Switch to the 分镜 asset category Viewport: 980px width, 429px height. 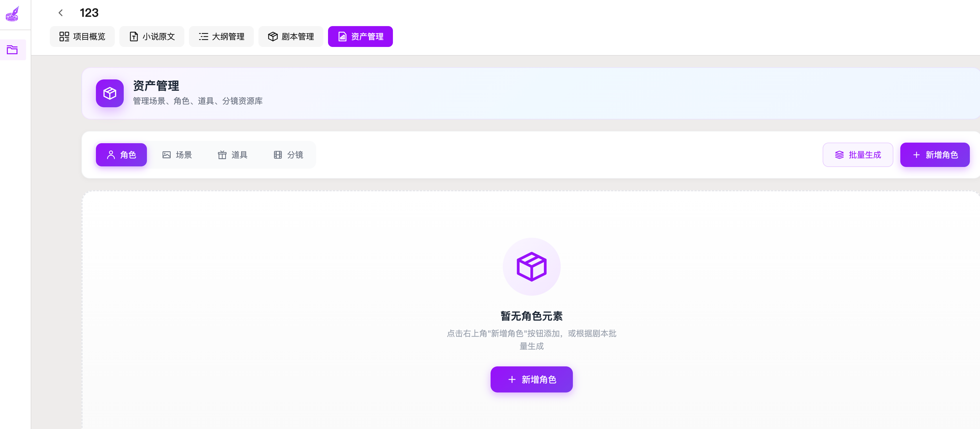point(288,155)
